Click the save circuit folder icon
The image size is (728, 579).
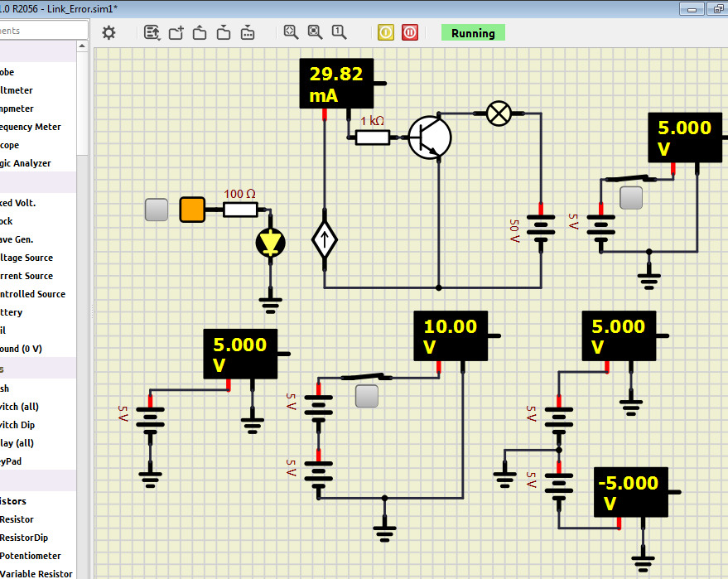click(224, 33)
